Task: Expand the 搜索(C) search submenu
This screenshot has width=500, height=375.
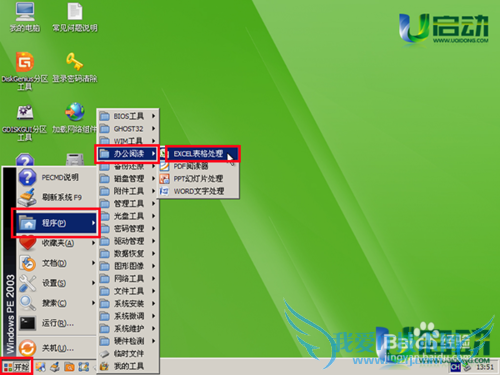Action: [x=57, y=303]
